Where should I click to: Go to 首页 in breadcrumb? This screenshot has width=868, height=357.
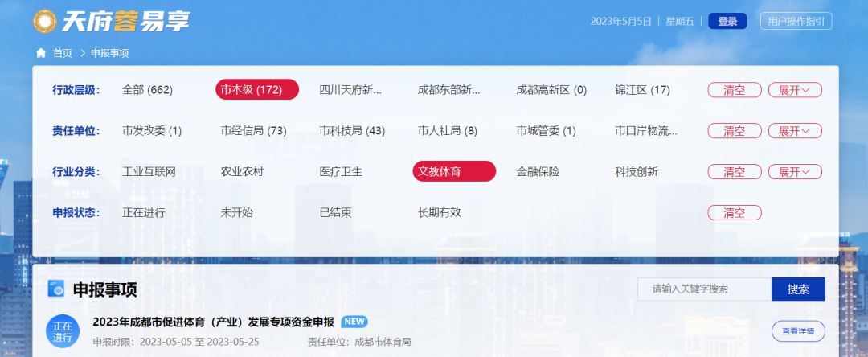pos(62,53)
